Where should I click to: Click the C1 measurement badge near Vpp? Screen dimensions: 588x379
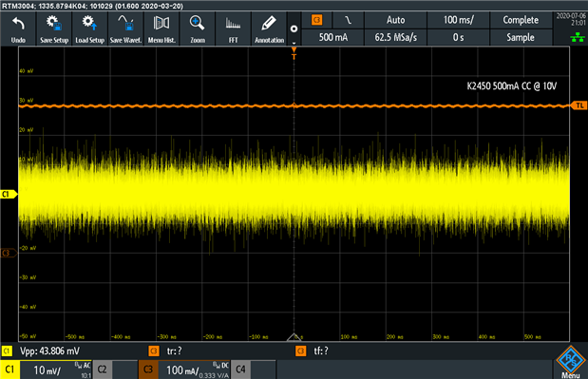(7, 351)
